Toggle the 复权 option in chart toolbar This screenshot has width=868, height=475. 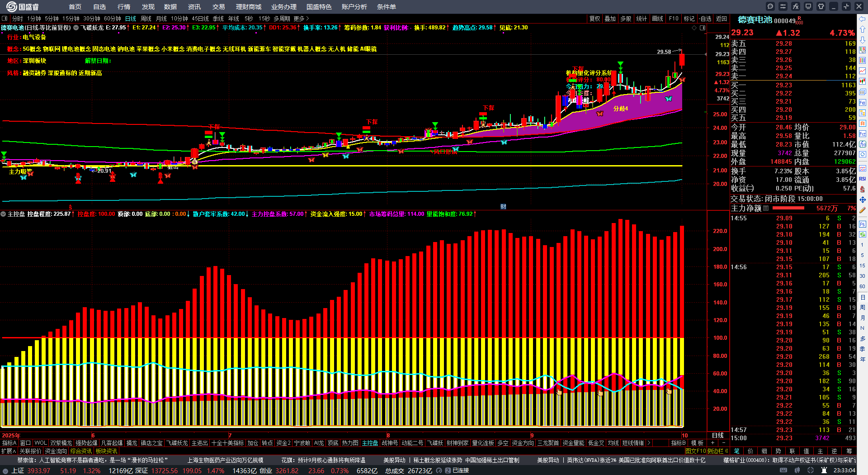pyautogui.click(x=595, y=19)
